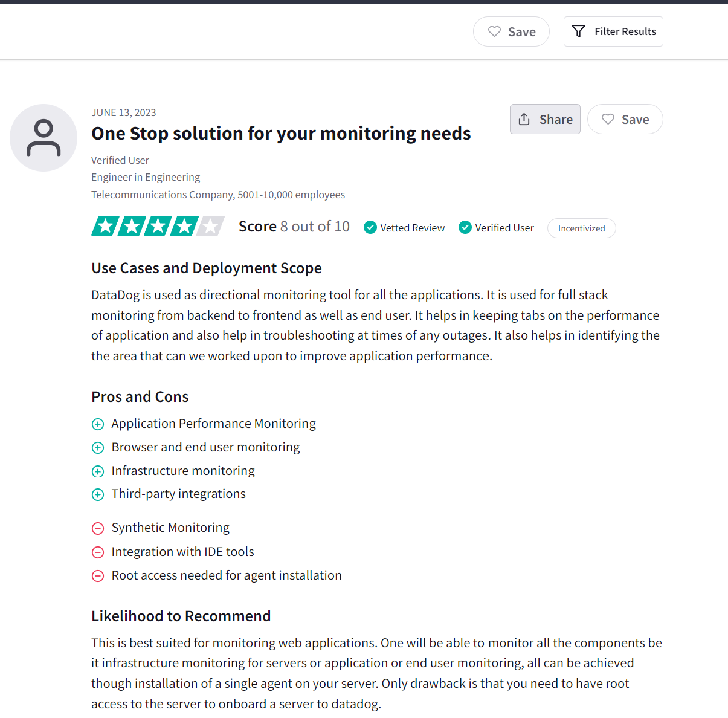Click the heart icon in the review's Save button
Viewport: 728px width, 718px height.
click(608, 120)
